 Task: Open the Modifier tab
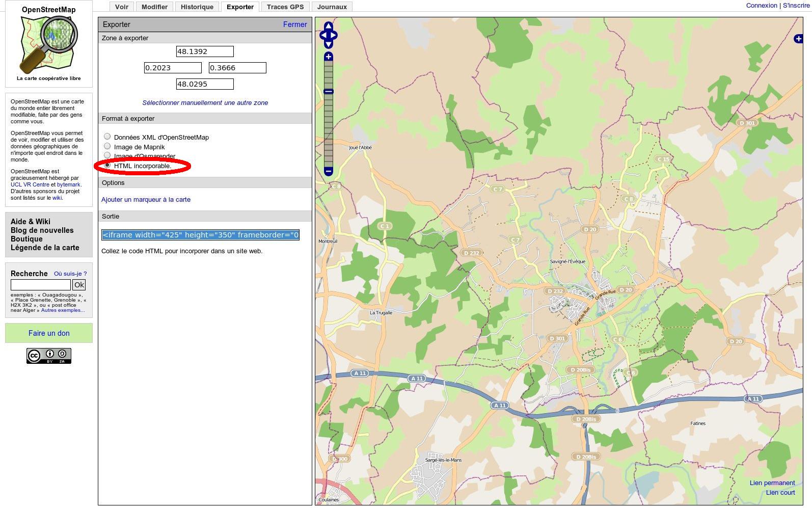[x=154, y=7]
